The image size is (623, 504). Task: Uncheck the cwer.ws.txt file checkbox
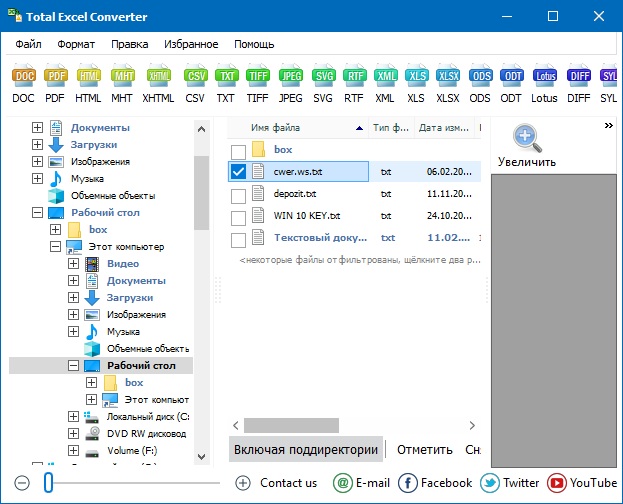pos(238,172)
